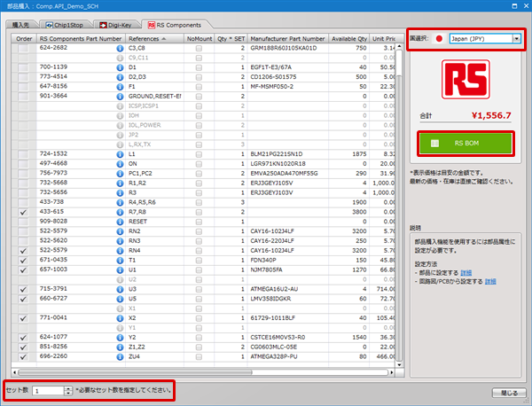This screenshot has width=532, height=406.
Task: Select ATMEGA328P-PU manufacturer part cell
Action: [x=287, y=357]
